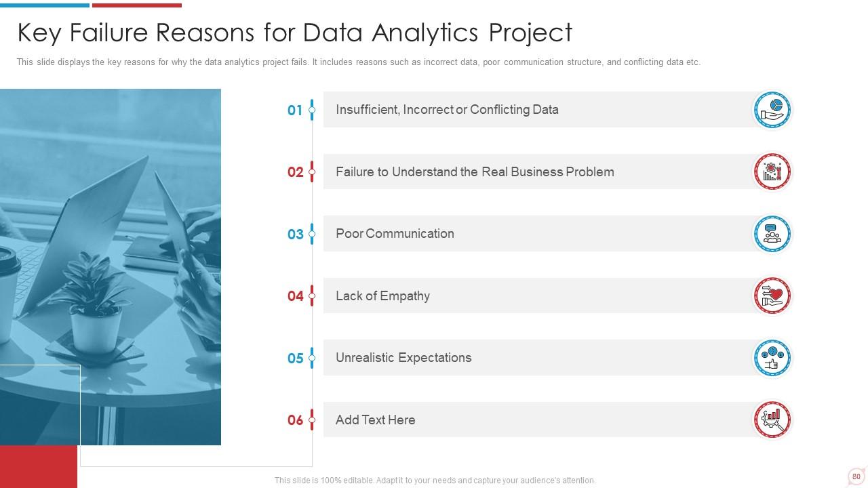The height and width of the screenshot is (488, 868).
Task: Click the 'Add Text Here' placeholder
Action: tap(375, 420)
